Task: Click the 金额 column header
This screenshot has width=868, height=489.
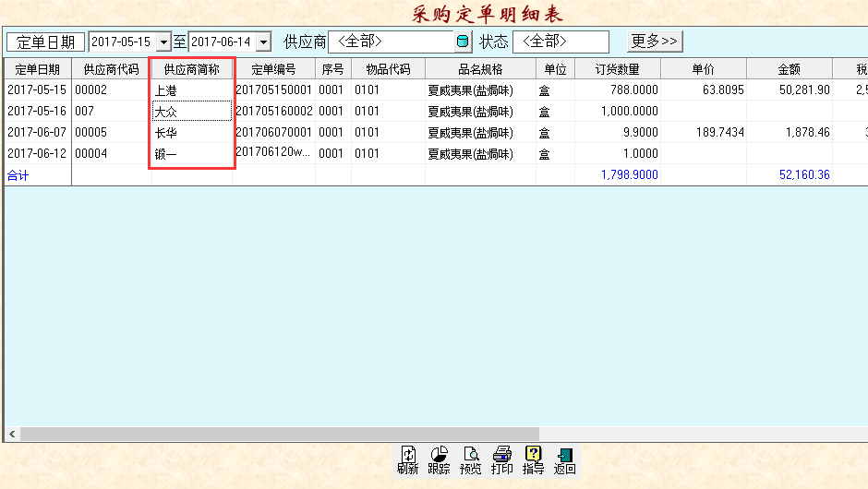Action: 789,69
